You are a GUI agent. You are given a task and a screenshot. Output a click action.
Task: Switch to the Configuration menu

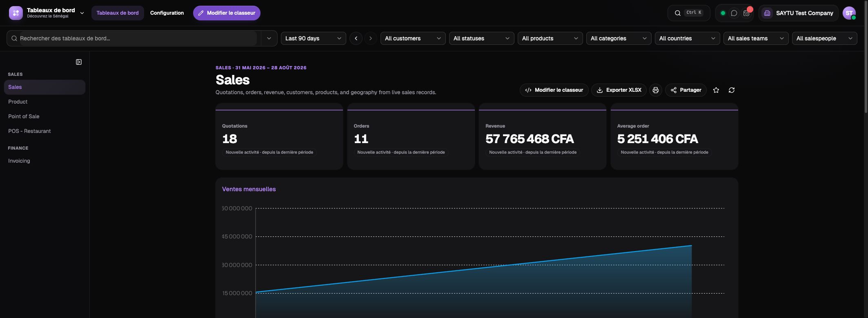pos(167,13)
